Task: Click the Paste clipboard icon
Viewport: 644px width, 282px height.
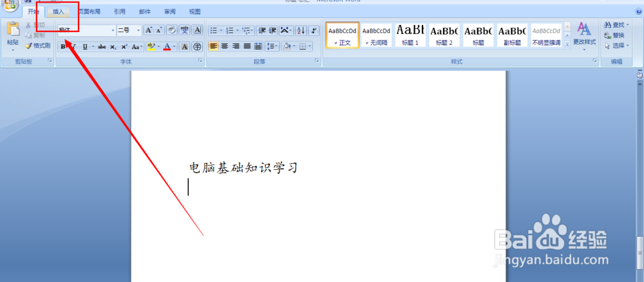Action: pos(13,30)
